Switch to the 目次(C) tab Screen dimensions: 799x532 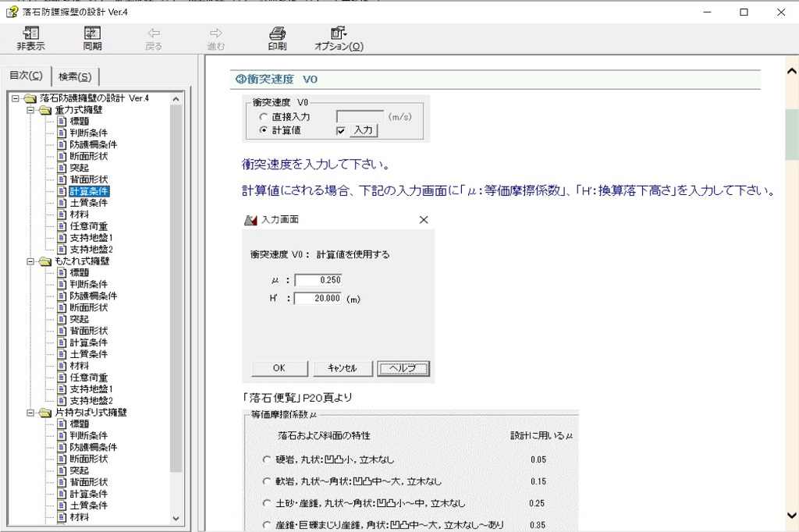(26, 76)
